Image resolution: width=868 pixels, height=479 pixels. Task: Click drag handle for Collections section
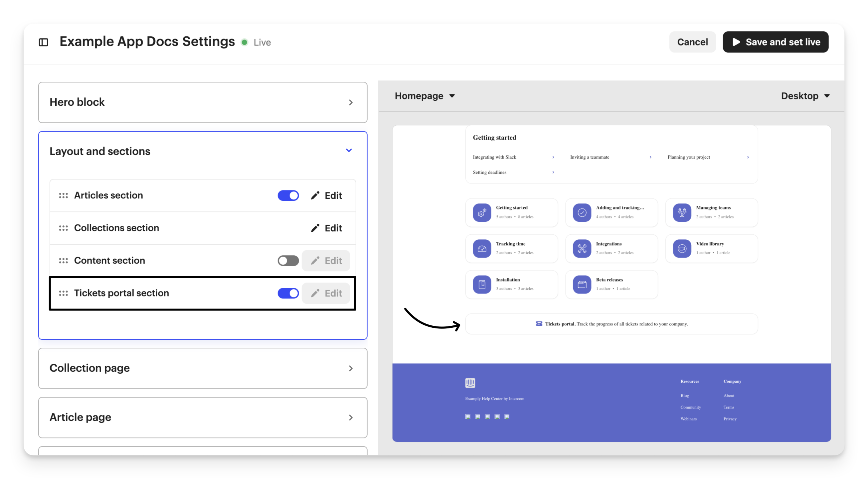click(63, 228)
